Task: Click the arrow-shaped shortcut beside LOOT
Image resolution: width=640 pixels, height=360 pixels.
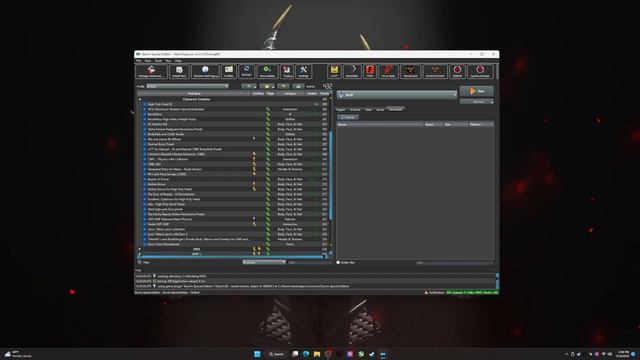Action: [x=352, y=71]
